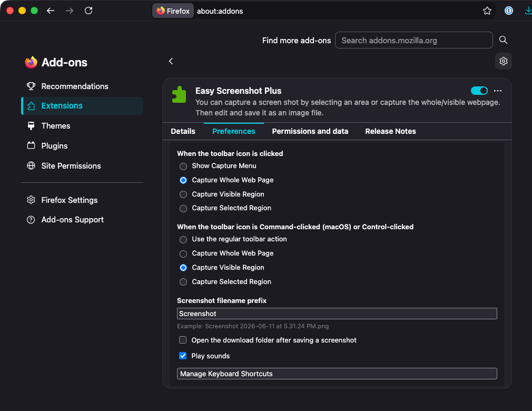Click the Manage Keyboard Shortcuts button
This screenshot has height=411, width=532.
337,374
